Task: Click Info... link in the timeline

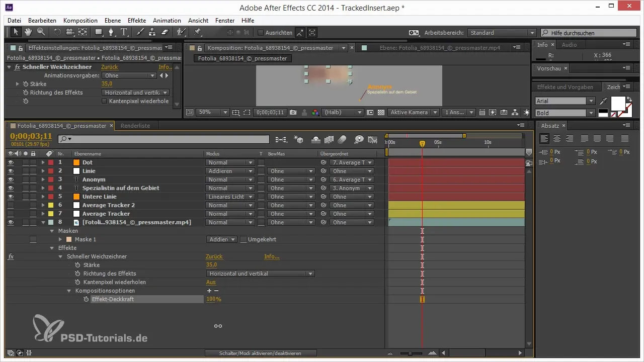Action: 272,256
